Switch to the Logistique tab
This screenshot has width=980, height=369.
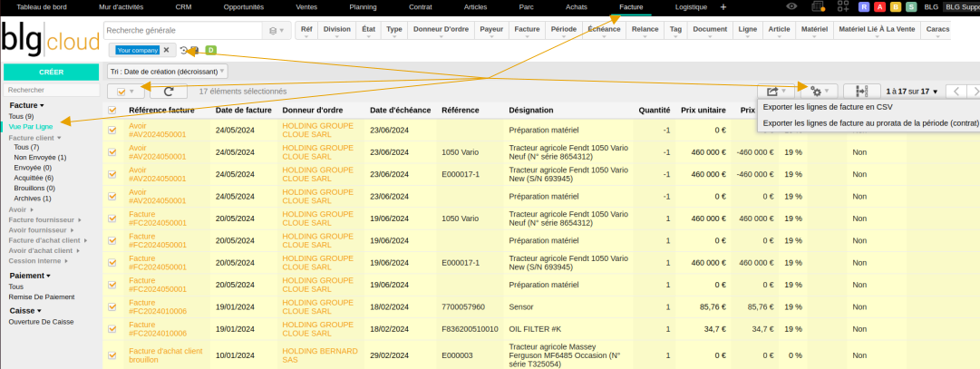pos(691,7)
